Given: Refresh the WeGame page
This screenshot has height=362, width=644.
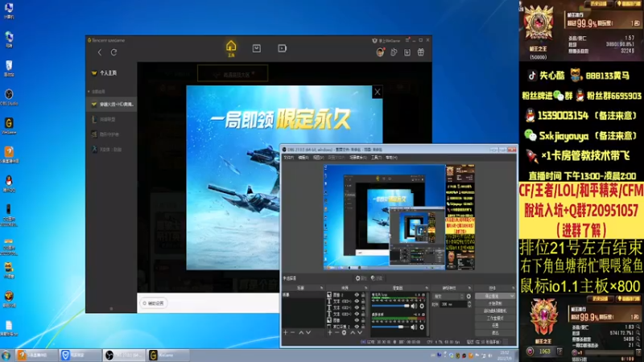Looking at the screenshot, I should [114, 52].
